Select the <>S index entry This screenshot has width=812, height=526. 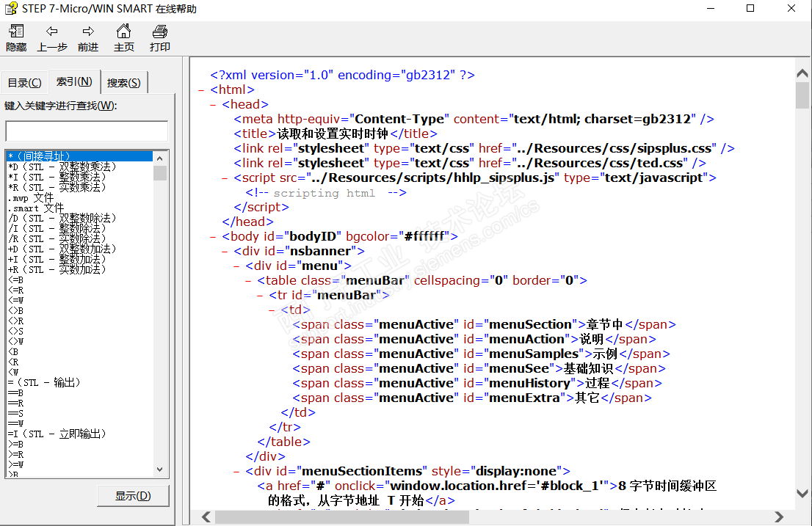15,331
